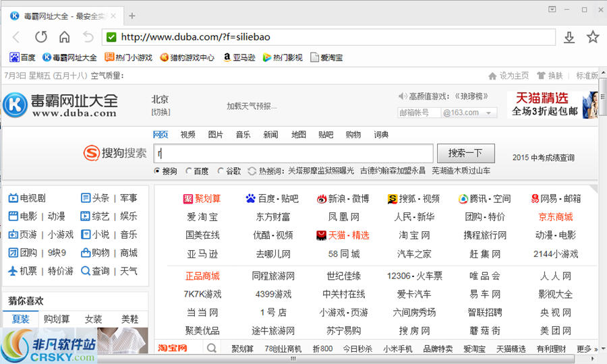Switch search type to 购物 tab
Viewport: 607px width, 364px height.
pos(353,135)
